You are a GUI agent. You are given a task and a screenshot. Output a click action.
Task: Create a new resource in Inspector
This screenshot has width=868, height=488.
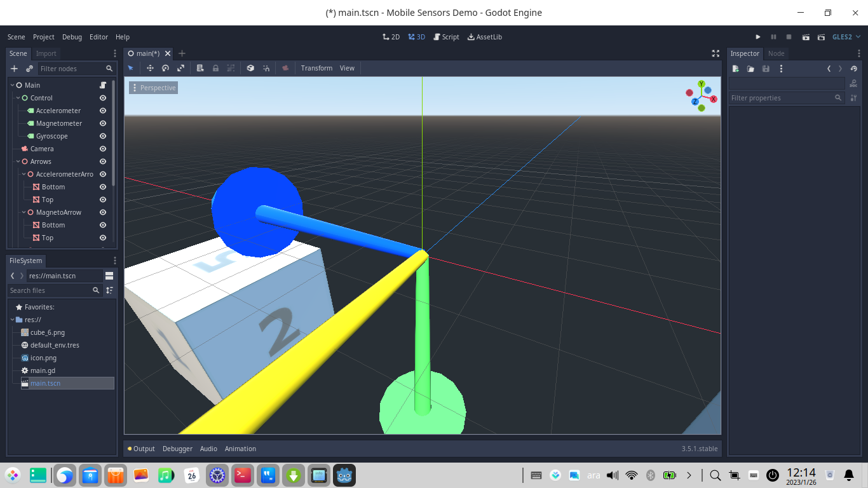(x=735, y=69)
